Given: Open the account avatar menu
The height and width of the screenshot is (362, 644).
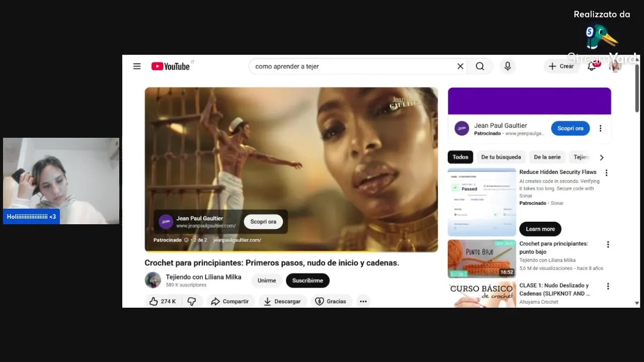Looking at the screenshot, I should [x=615, y=66].
